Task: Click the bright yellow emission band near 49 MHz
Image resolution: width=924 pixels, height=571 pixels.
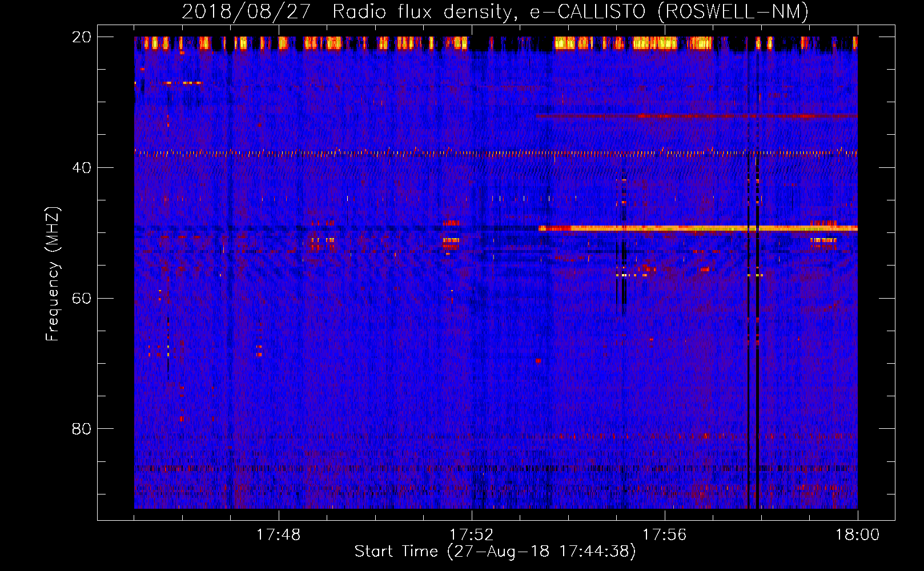Action: click(x=697, y=228)
